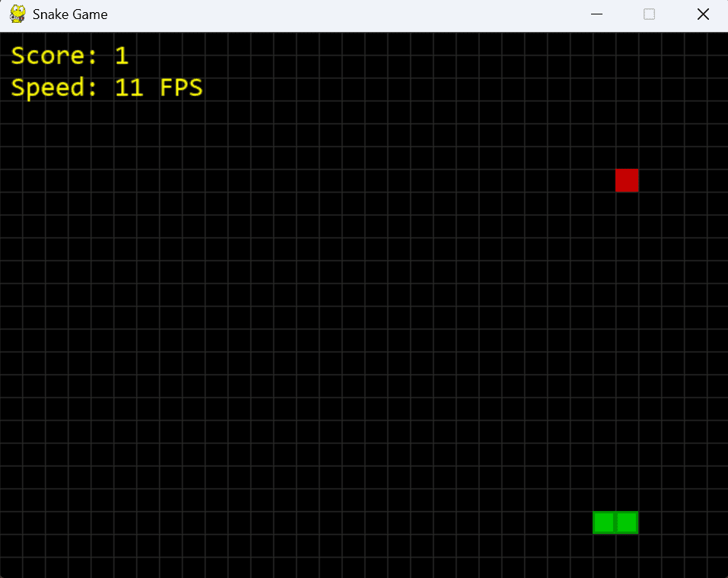Click the bottom-right corner grid cell

[x=719, y=567]
